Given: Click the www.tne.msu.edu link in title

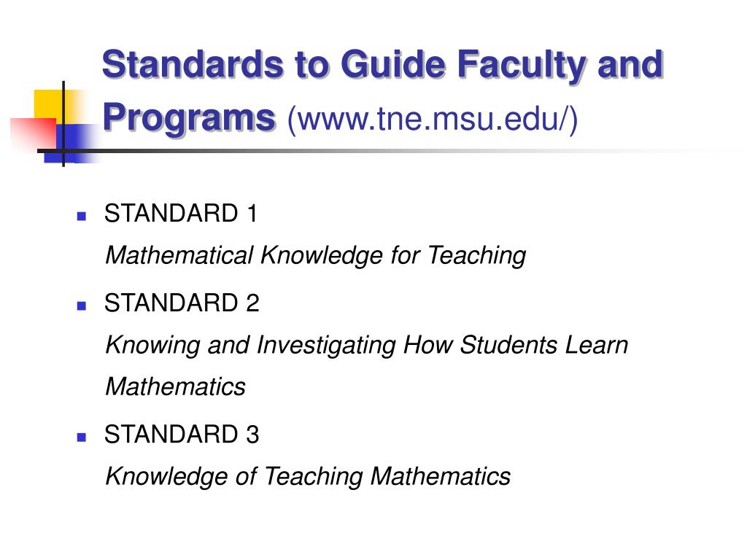Looking at the screenshot, I should (x=433, y=119).
